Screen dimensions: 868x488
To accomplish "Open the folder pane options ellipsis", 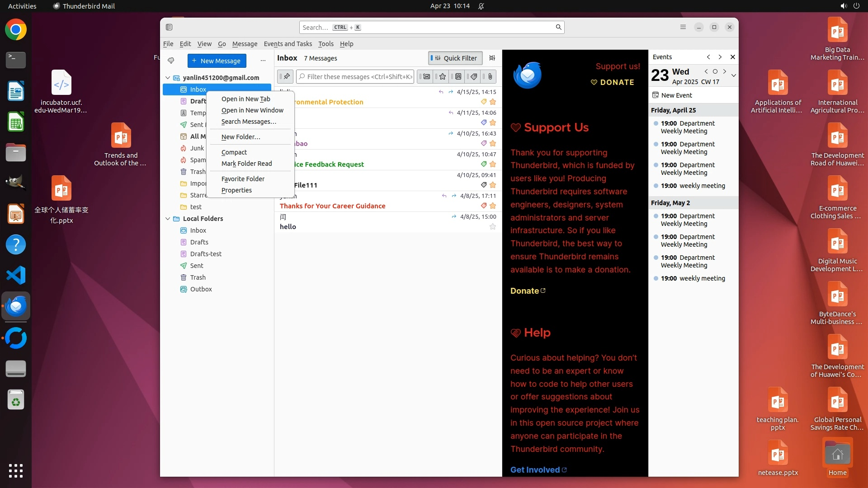I will coord(263,61).
